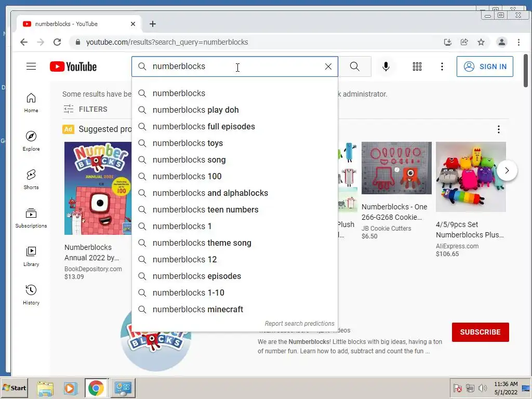The width and height of the screenshot is (532, 399).
Task: Choose 'numberblocks teen numbers' suggestion
Action: pyautogui.click(x=235, y=210)
